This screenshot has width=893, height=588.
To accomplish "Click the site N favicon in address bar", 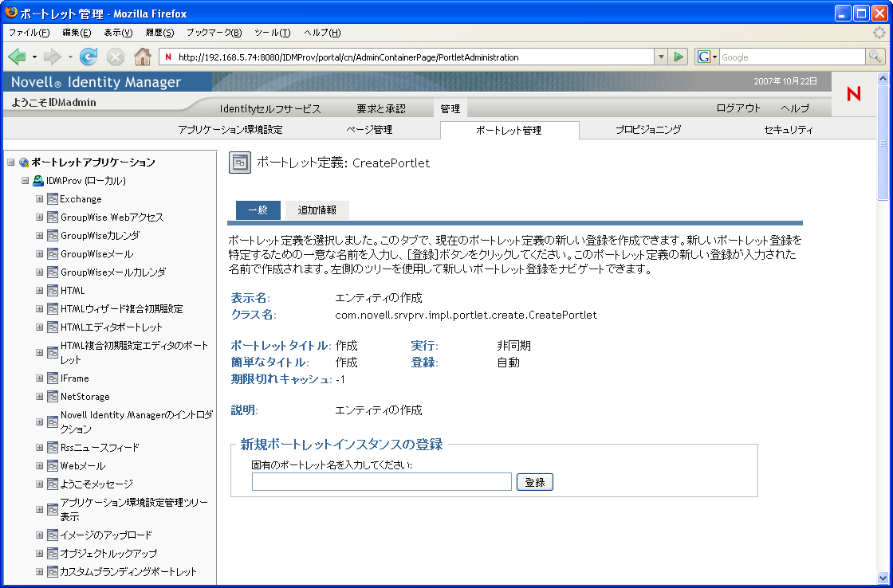I will [168, 57].
